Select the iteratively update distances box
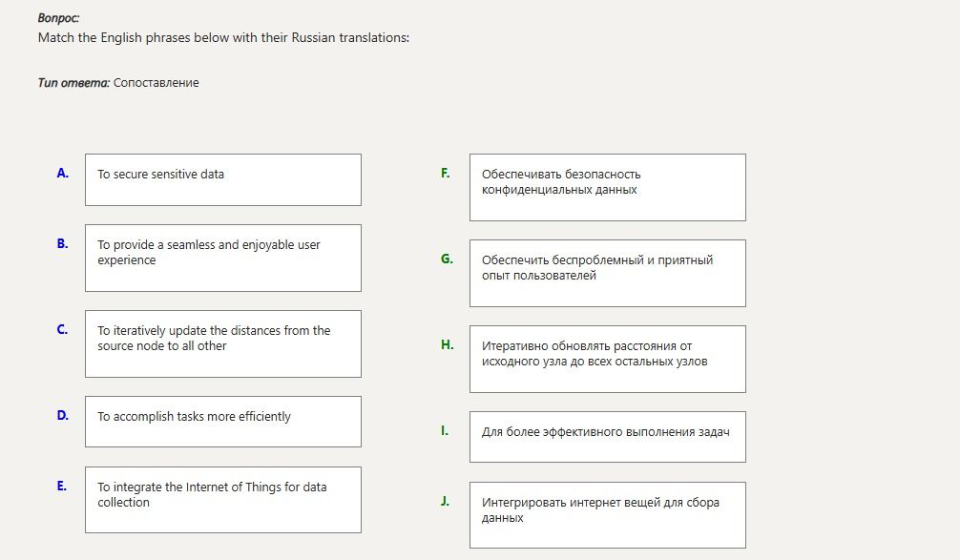Image resolution: width=960 pixels, height=560 pixels. [x=223, y=344]
